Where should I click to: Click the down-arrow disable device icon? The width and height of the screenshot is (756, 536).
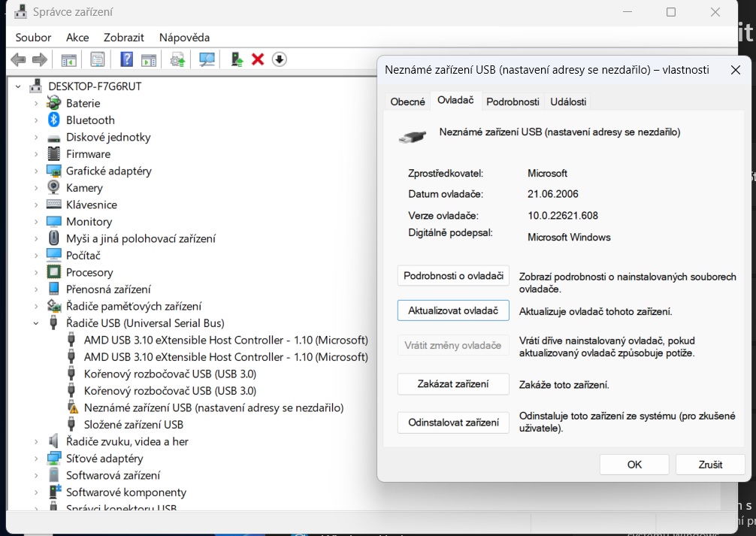coord(279,59)
